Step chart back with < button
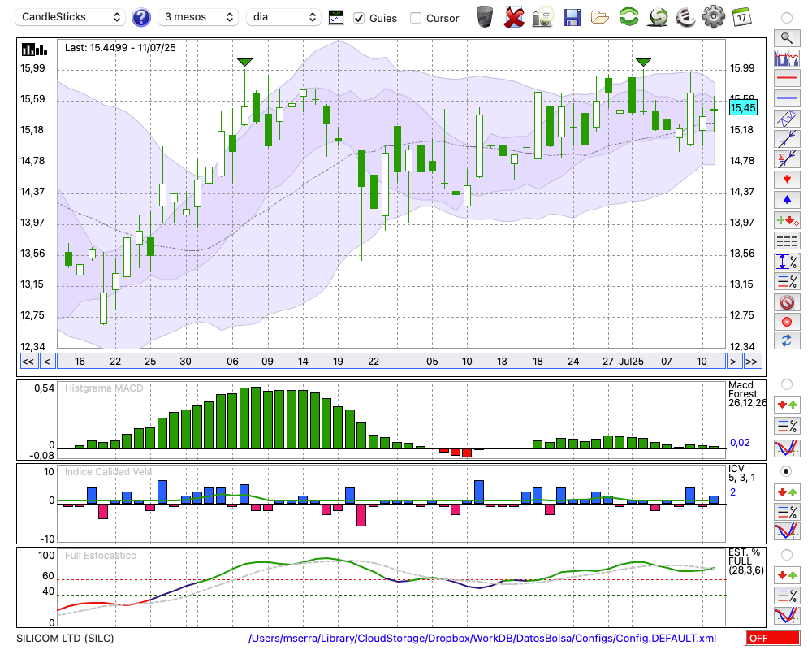Viewport: 812px width, 650px height. (x=46, y=362)
